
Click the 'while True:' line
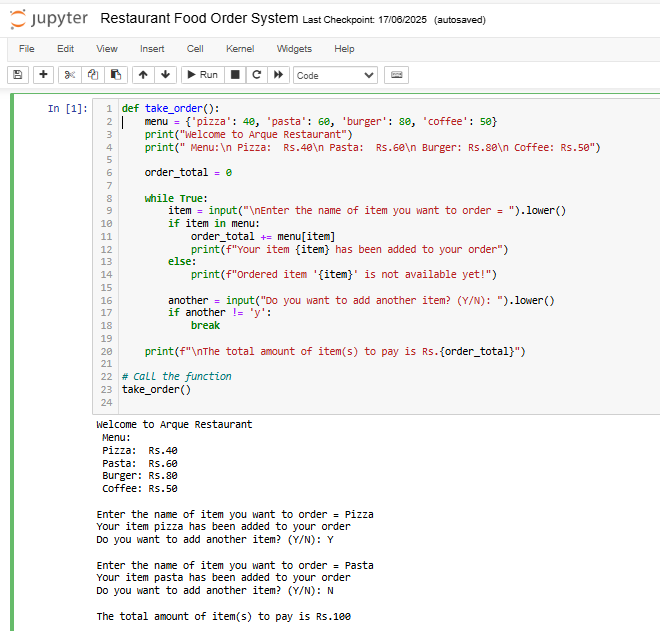click(x=176, y=198)
